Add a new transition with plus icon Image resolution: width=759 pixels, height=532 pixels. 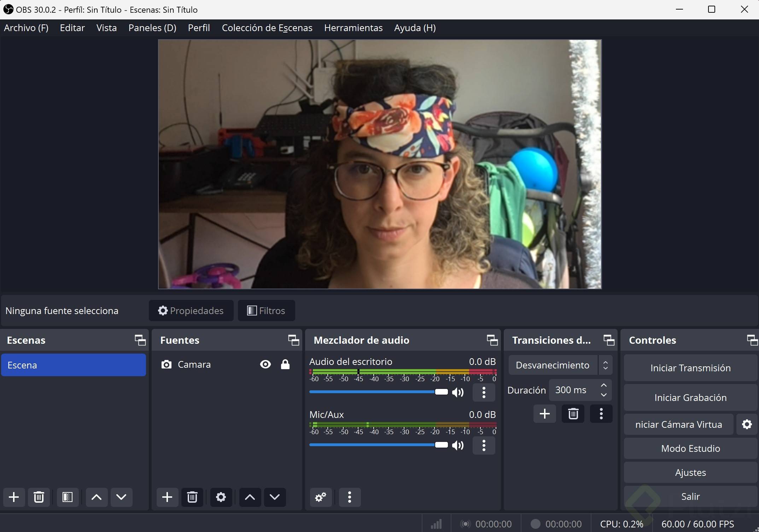pyautogui.click(x=544, y=414)
